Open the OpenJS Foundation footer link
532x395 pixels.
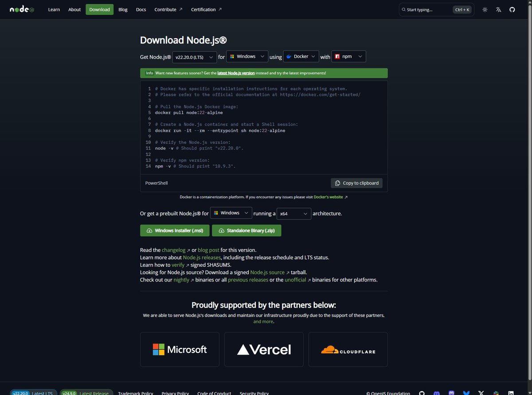(388, 393)
